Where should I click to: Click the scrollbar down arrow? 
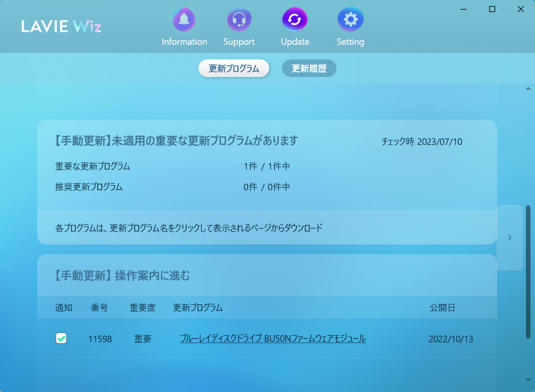(528, 380)
